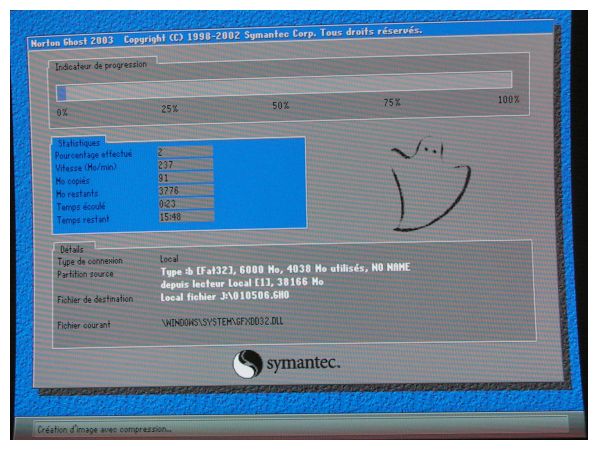Click the 'Vitesse (Mo/min)' label
The height and width of the screenshot is (450, 598).
click(x=86, y=167)
